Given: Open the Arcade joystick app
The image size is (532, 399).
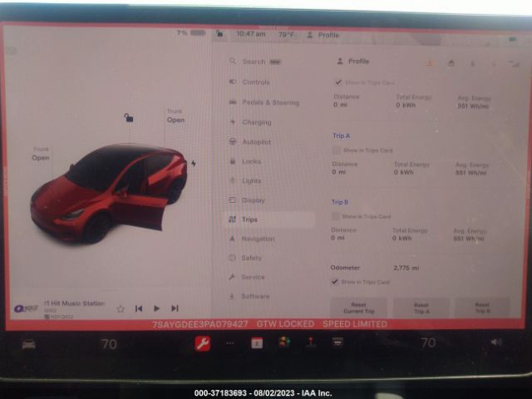Looking at the screenshot, I should tap(311, 342).
